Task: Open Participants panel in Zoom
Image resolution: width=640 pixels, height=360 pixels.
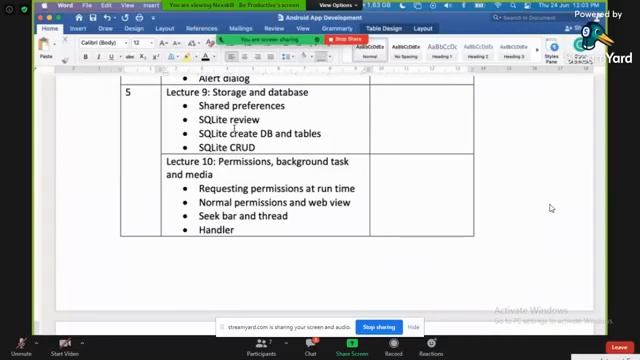Action: click(x=261, y=348)
